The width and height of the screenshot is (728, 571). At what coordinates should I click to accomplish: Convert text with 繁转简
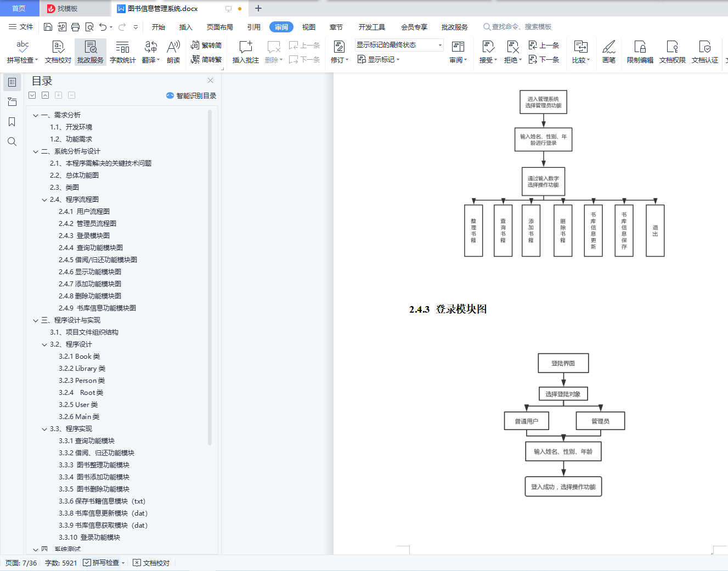[x=206, y=46]
